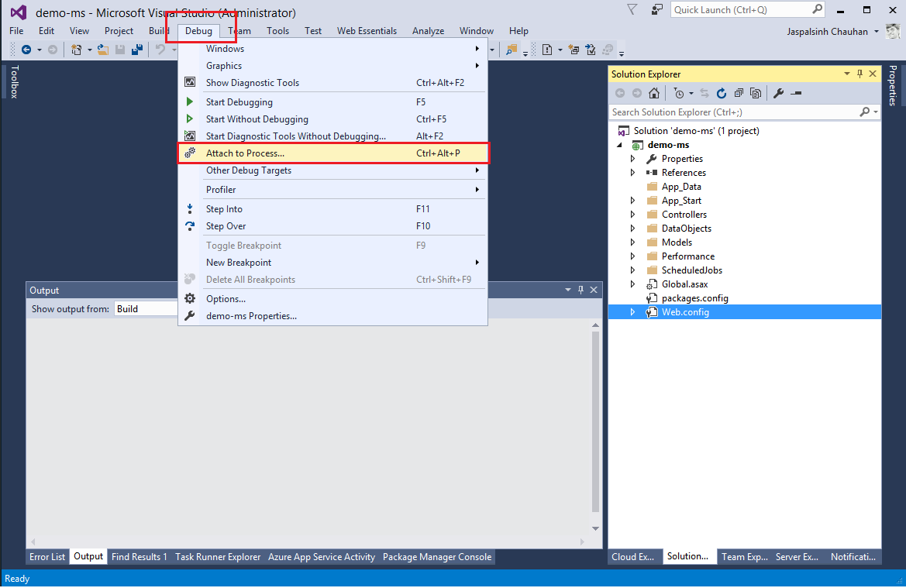
Task: Click the Preview Selected Items icon
Action: click(x=796, y=93)
